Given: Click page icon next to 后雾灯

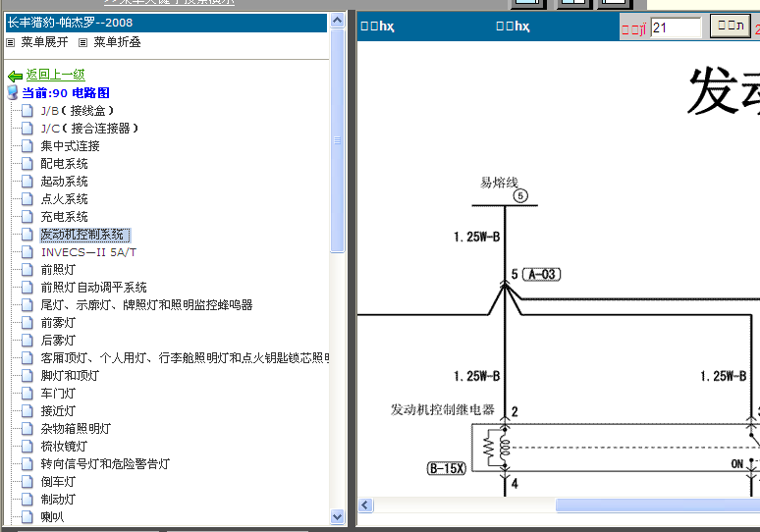Looking at the screenshot, I should coord(27,341).
